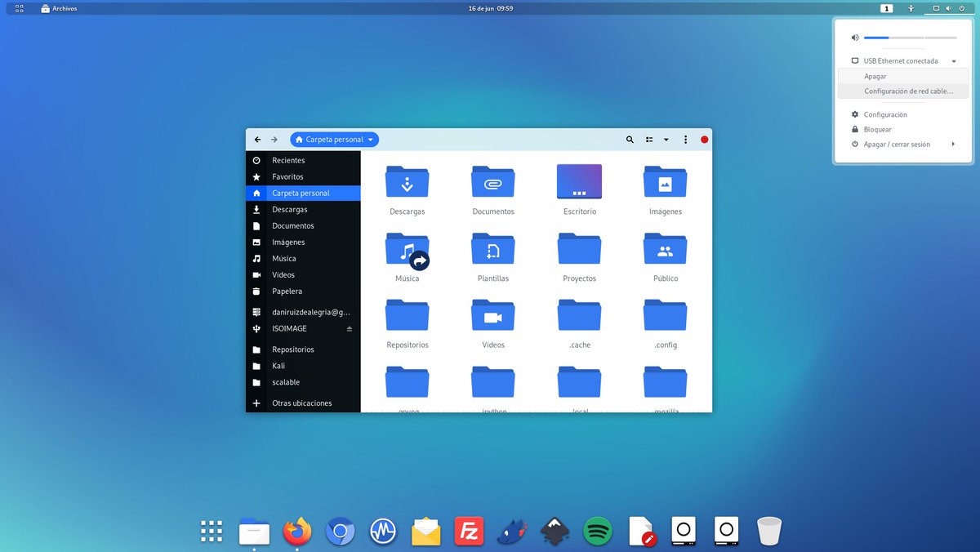Adjust the volume slider in system menu
980x552 pixels.
(x=910, y=38)
